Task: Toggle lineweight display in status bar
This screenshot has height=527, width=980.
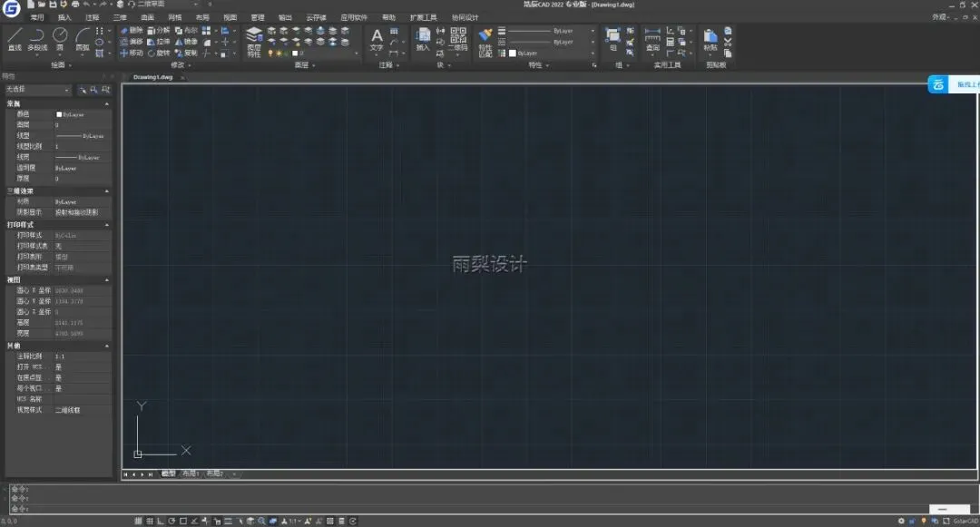Action: (x=228, y=521)
